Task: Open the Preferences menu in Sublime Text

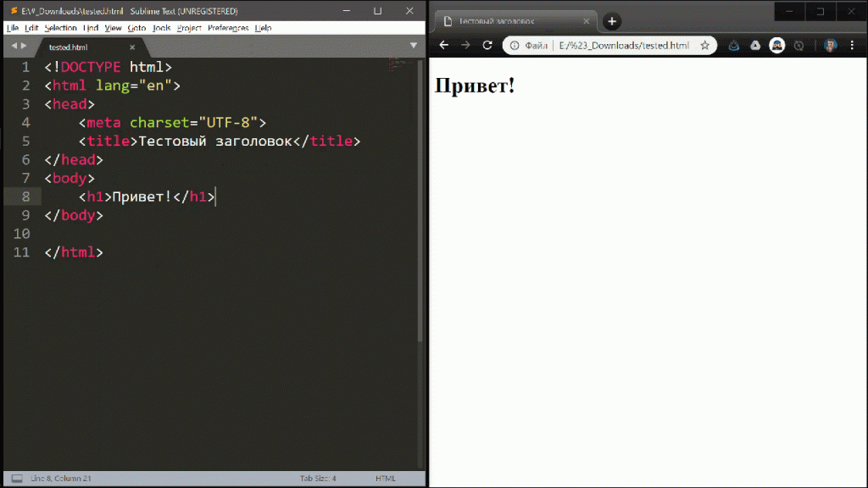Action: click(x=227, y=27)
